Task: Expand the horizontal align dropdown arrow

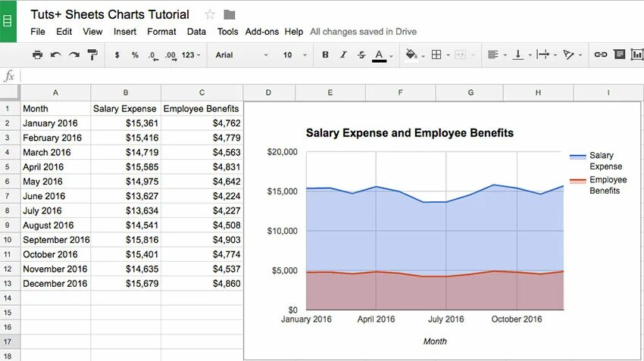Action: click(505, 55)
